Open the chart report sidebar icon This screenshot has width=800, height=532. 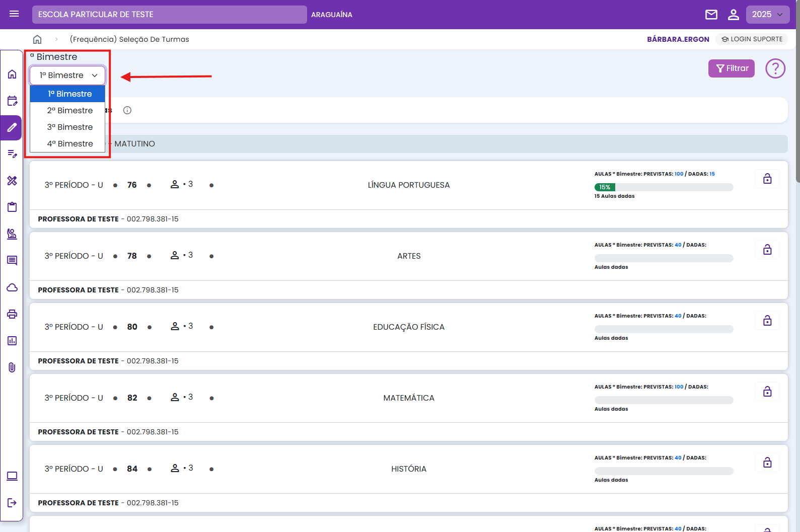click(12, 341)
